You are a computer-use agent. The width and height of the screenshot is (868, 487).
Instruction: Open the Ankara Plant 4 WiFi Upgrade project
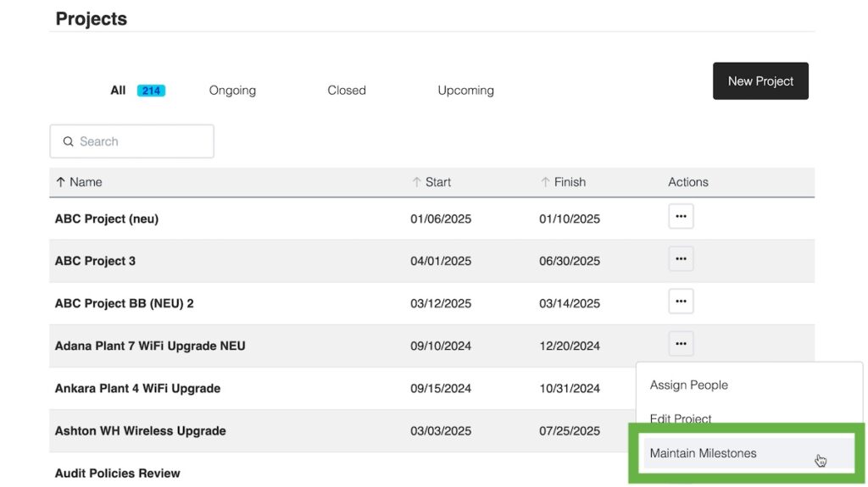[x=137, y=389]
